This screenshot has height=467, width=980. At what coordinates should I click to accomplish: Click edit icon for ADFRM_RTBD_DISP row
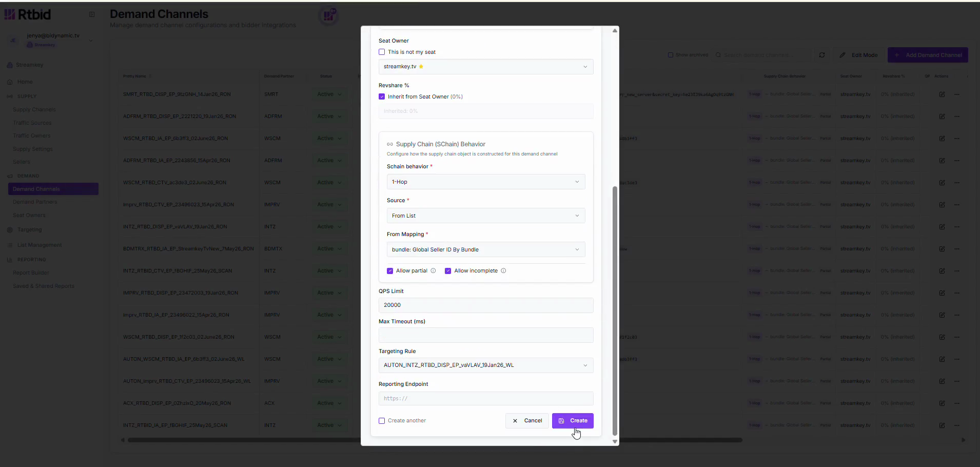[x=942, y=116]
